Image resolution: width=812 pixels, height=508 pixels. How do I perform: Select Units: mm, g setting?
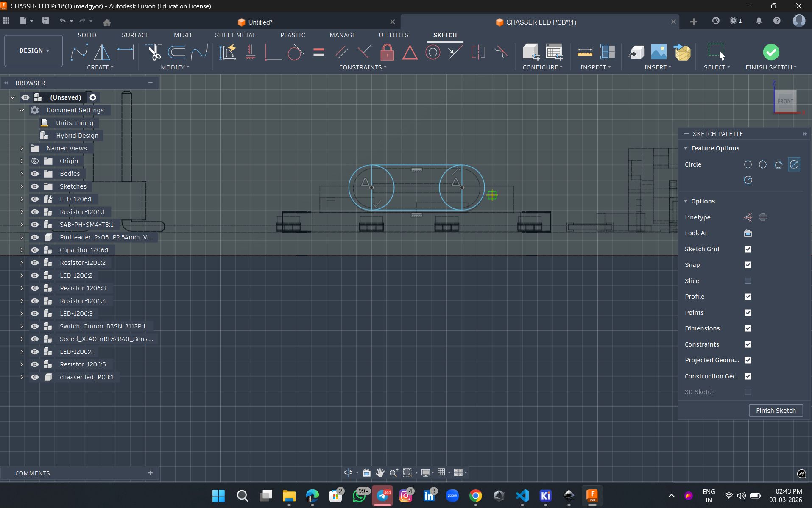[x=75, y=123]
